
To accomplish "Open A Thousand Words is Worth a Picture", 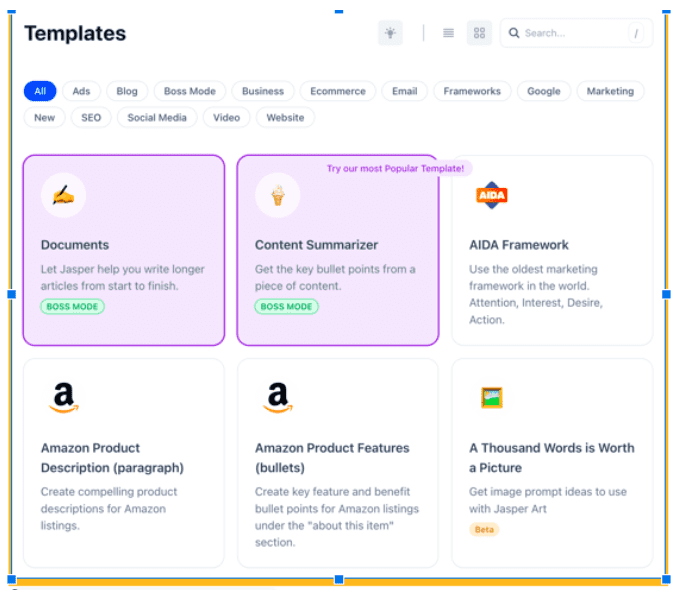I will click(x=552, y=457).
